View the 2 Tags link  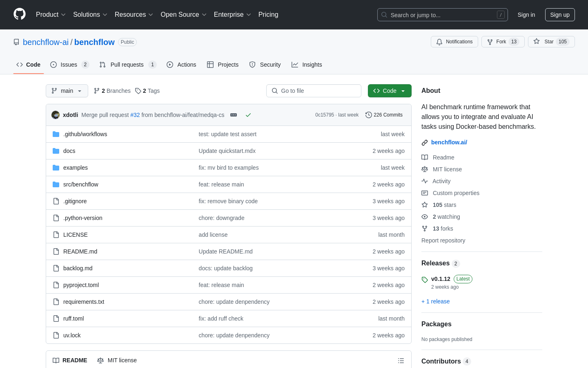(147, 91)
